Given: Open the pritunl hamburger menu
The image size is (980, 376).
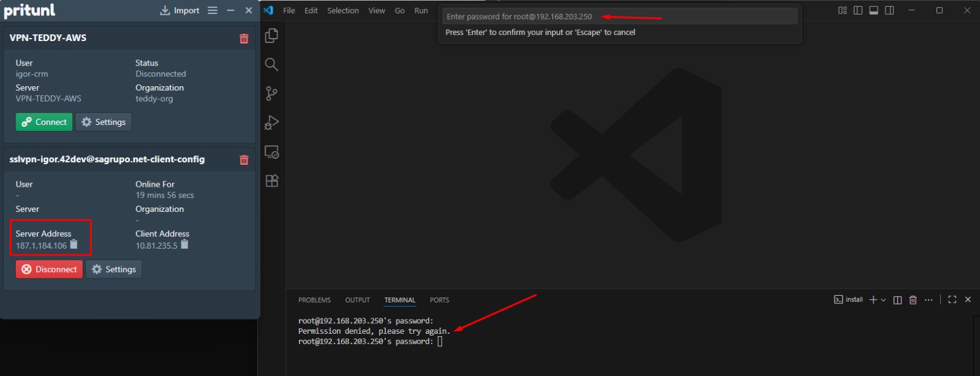Looking at the screenshot, I should (213, 10).
